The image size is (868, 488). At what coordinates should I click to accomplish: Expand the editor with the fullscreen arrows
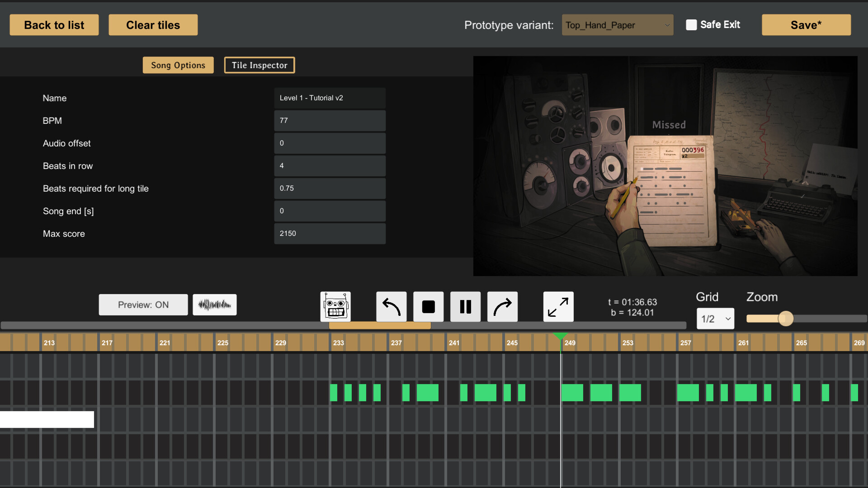(558, 307)
